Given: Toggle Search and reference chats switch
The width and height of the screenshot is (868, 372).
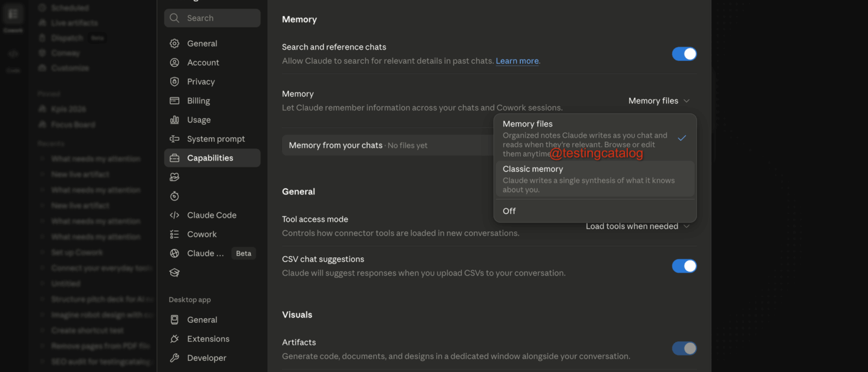Looking at the screenshot, I should coord(684,54).
